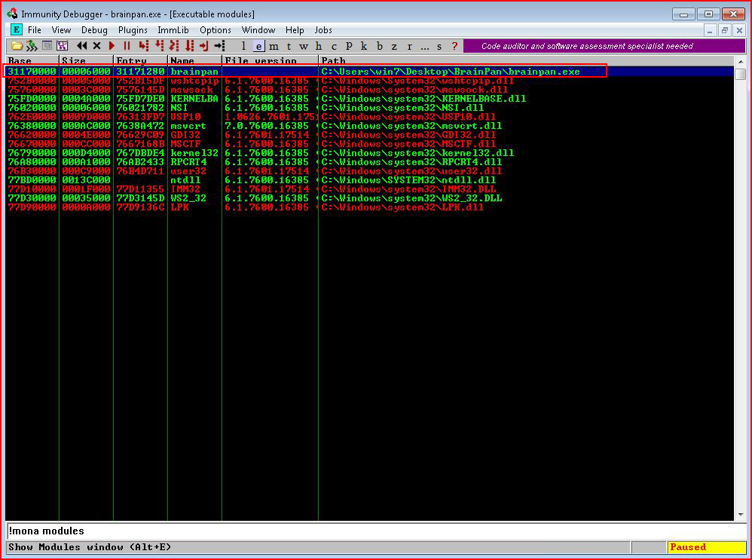752x560 pixels.
Task: Select the KERNELBA module row
Action: [x=370, y=99]
